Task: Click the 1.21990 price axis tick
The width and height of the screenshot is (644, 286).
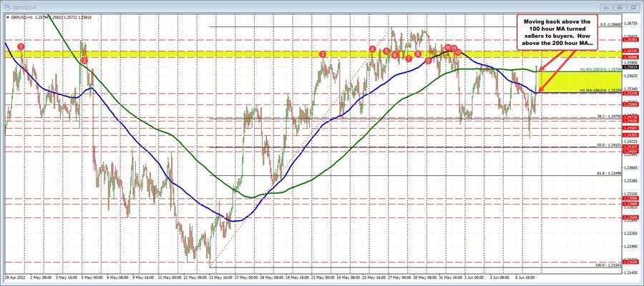Action: pos(632,246)
